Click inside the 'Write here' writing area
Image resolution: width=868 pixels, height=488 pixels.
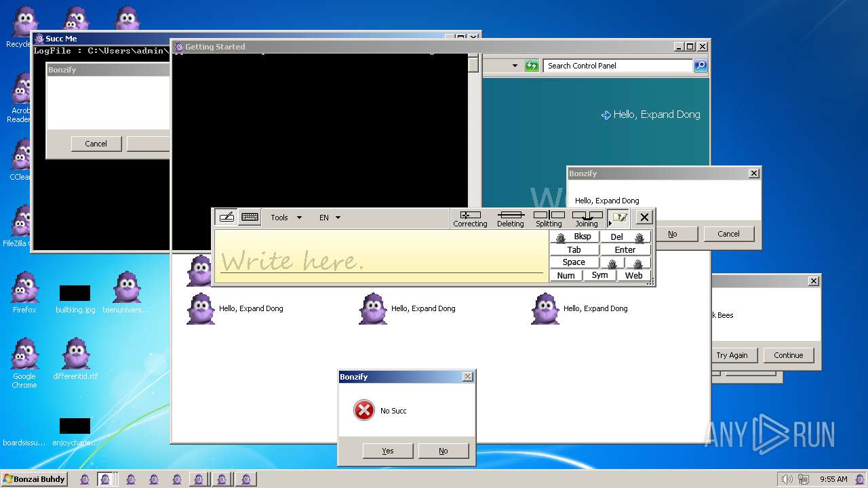(x=381, y=256)
